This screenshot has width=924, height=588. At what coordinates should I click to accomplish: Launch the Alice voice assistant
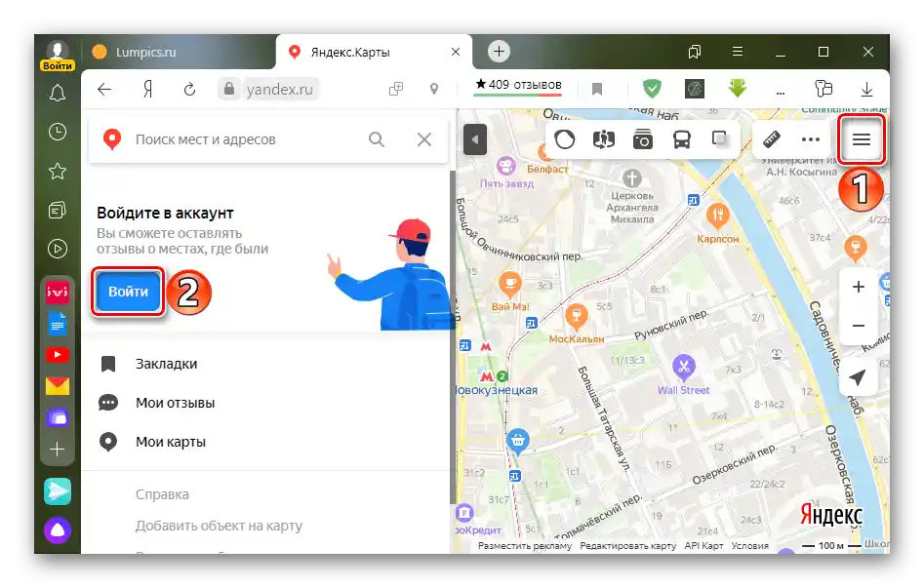point(58,530)
